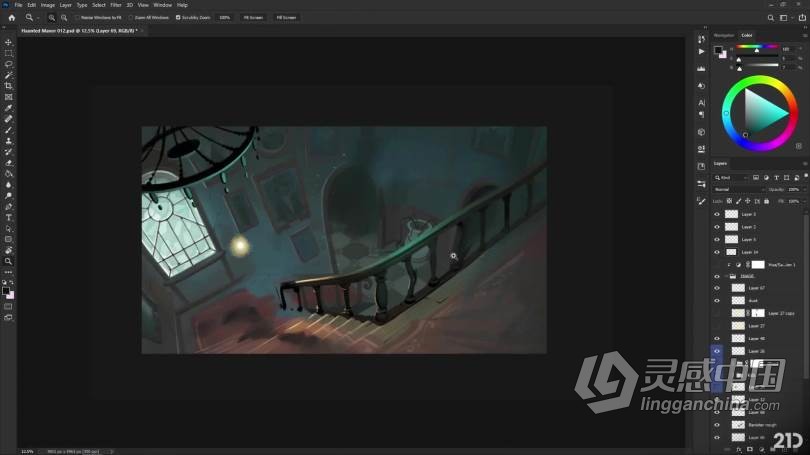Viewport: 810px width, 455px height.
Task: Select the Rectangle shape tool
Action: point(8,239)
